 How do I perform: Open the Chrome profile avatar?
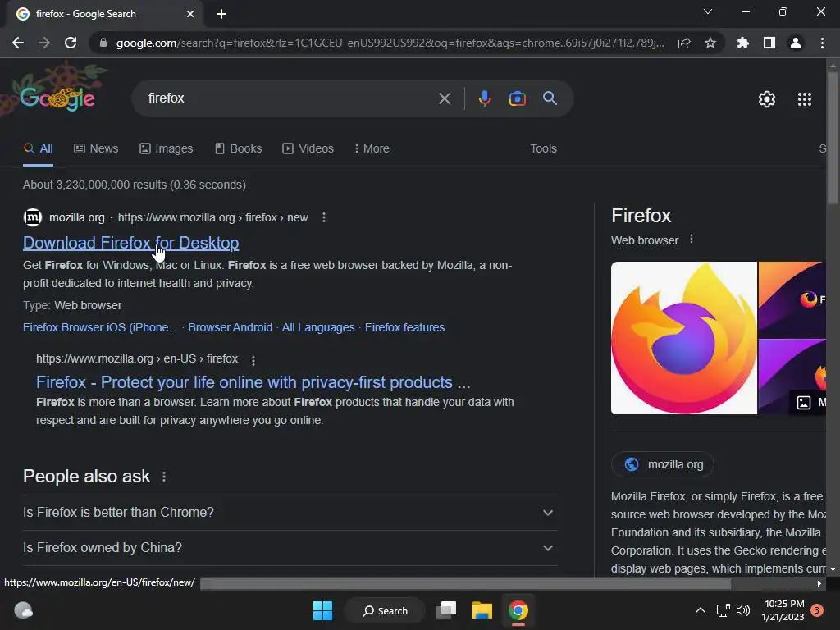796,43
